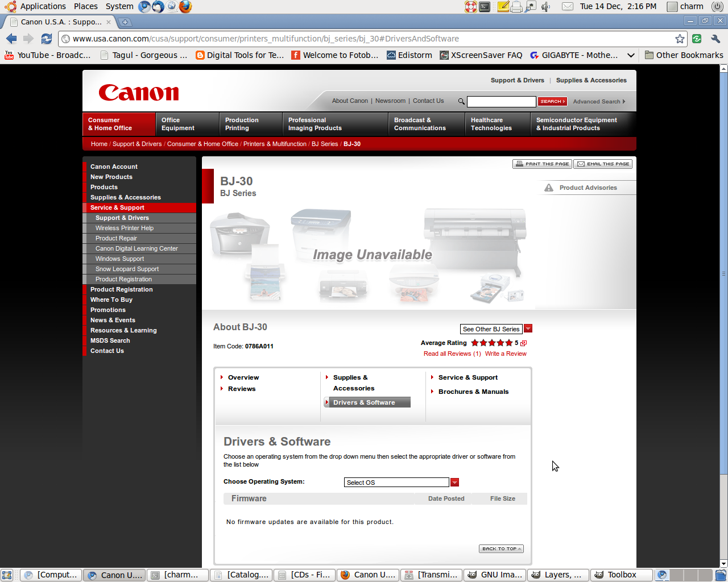Click the BJ Series breadcrumb link
This screenshot has height=582, width=728.
coord(325,144)
